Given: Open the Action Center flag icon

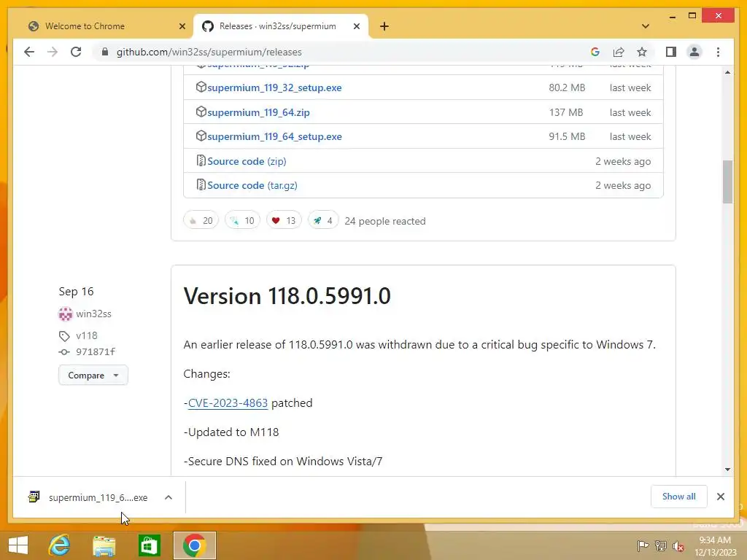Looking at the screenshot, I should tap(643, 545).
